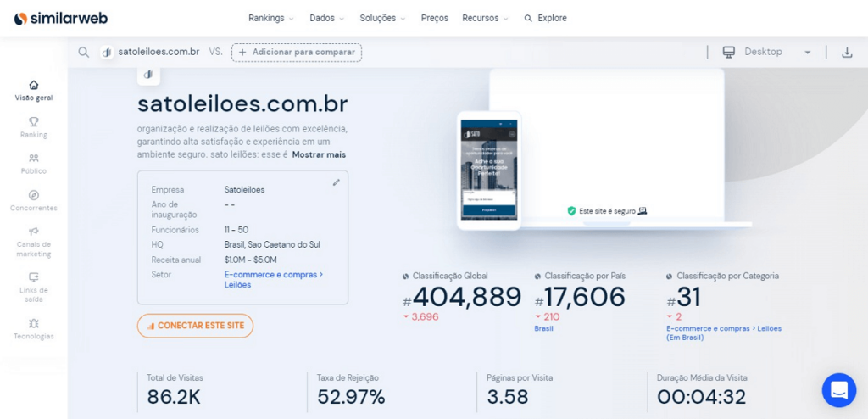Click CONECTAR ESTE SITE button

click(195, 326)
